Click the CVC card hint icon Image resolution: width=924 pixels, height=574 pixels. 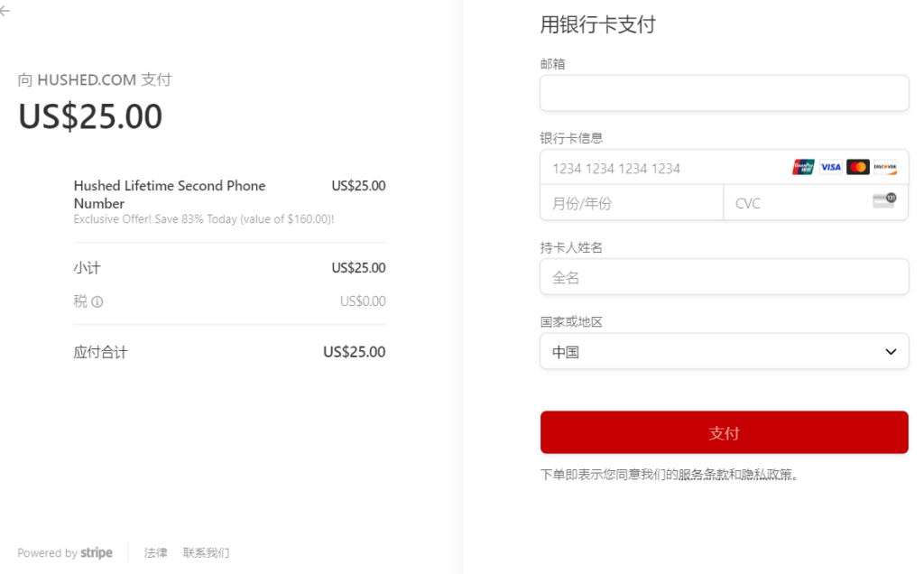[x=884, y=200]
